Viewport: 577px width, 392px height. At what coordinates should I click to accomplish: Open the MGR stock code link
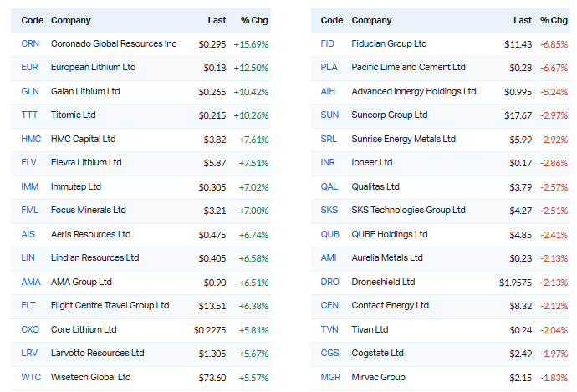point(330,377)
